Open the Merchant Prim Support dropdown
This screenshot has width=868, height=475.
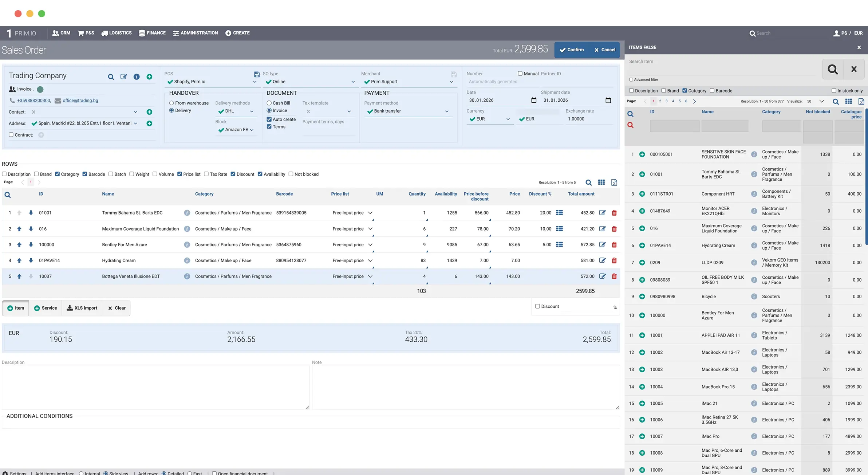(x=409, y=82)
